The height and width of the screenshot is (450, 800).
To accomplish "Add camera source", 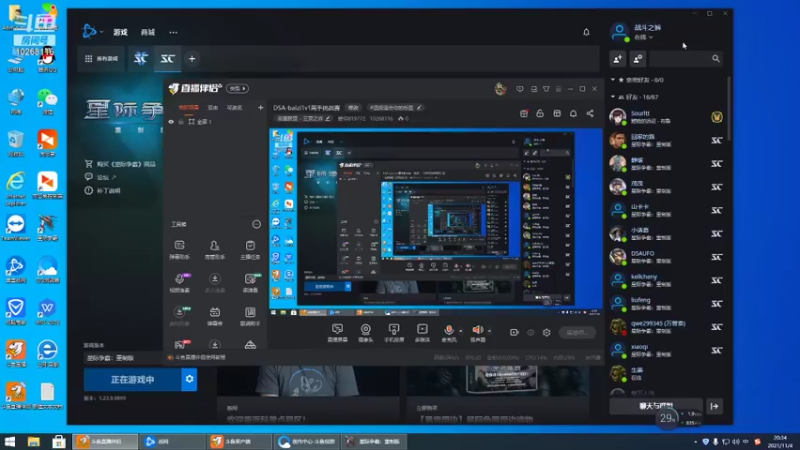I will tap(366, 333).
